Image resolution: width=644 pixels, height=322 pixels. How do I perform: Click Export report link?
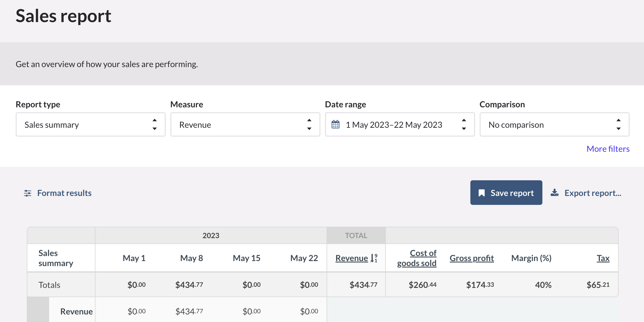593,193
